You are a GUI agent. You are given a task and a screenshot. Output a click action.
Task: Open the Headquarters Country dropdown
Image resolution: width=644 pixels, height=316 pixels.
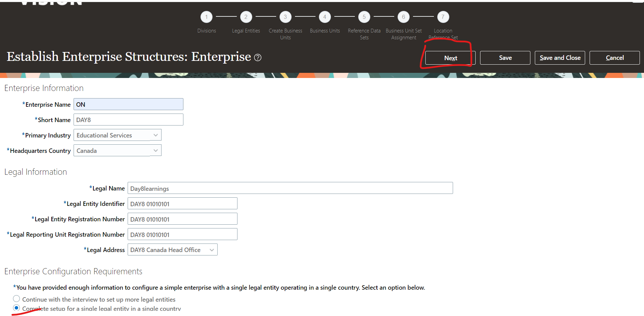[x=155, y=150]
